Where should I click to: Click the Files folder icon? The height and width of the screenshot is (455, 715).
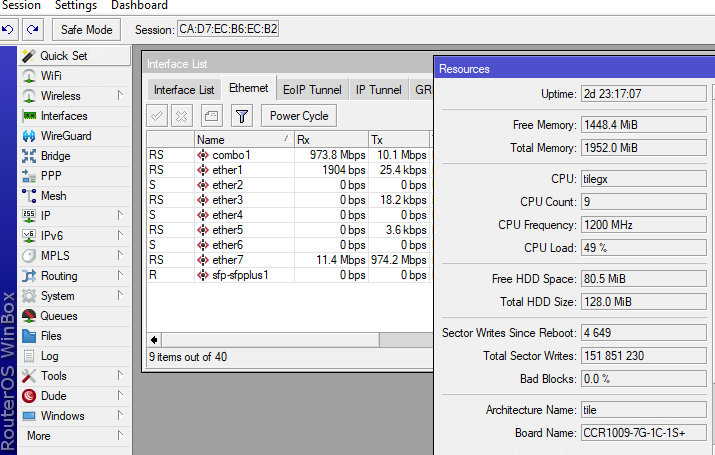click(x=29, y=336)
